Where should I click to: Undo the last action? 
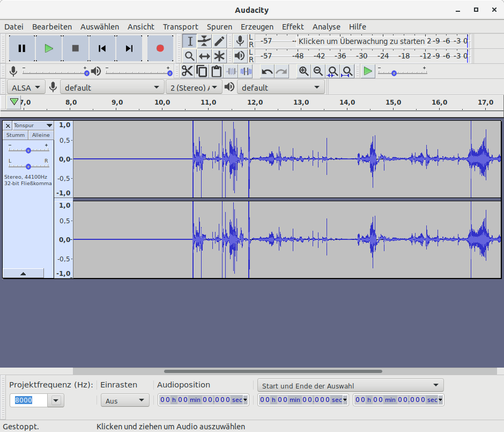tap(267, 71)
